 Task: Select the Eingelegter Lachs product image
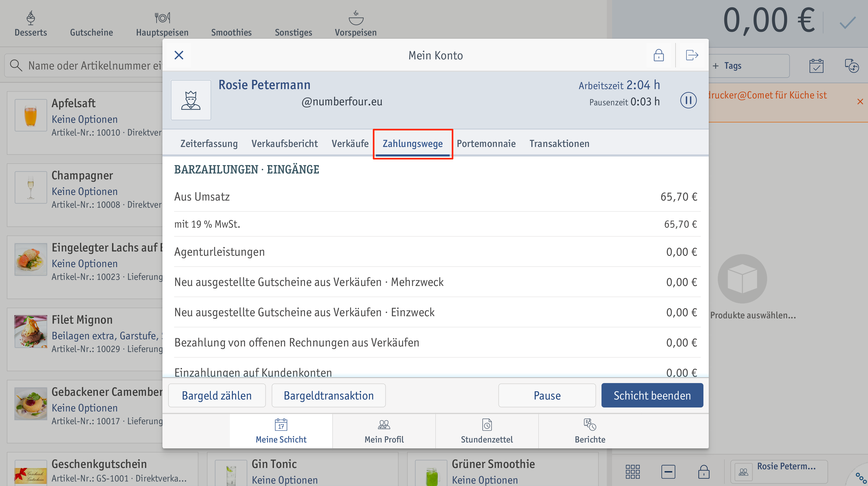click(31, 259)
